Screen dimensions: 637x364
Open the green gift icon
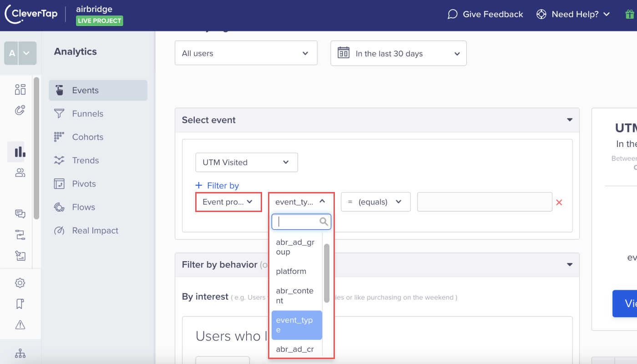(630, 14)
